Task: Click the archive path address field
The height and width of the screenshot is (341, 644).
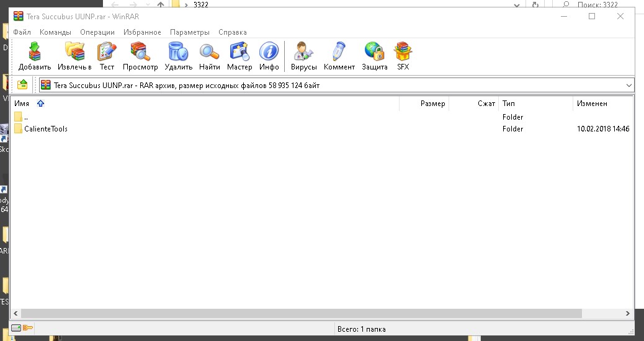Action: (x=336, y=86)
